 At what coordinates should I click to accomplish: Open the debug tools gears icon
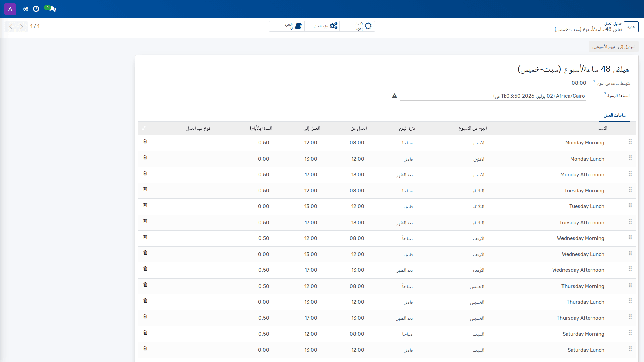pyautogui.click(x=25, y=9)
